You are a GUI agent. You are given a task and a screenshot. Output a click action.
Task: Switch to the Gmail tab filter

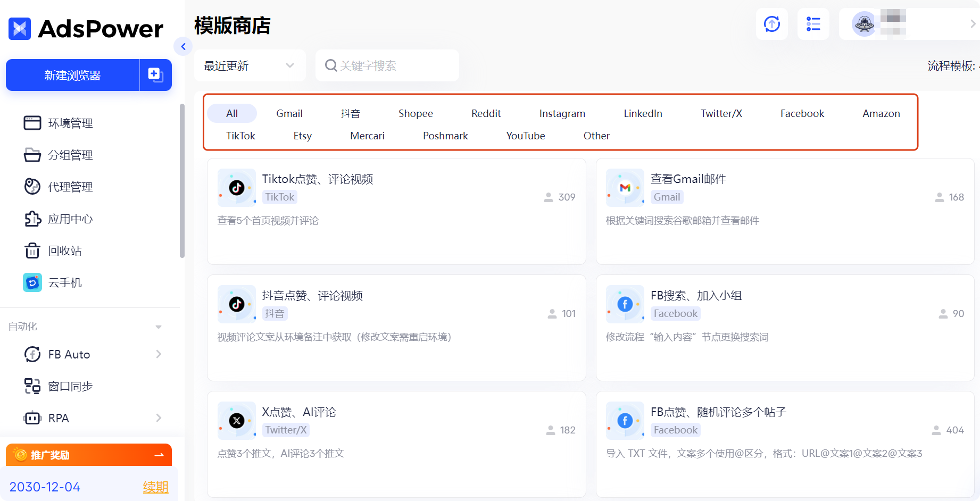click(x=289, y=113)
